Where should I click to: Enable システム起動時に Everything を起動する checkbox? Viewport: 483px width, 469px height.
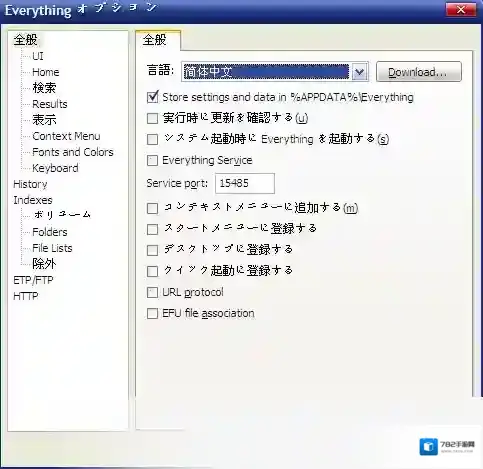153,139
